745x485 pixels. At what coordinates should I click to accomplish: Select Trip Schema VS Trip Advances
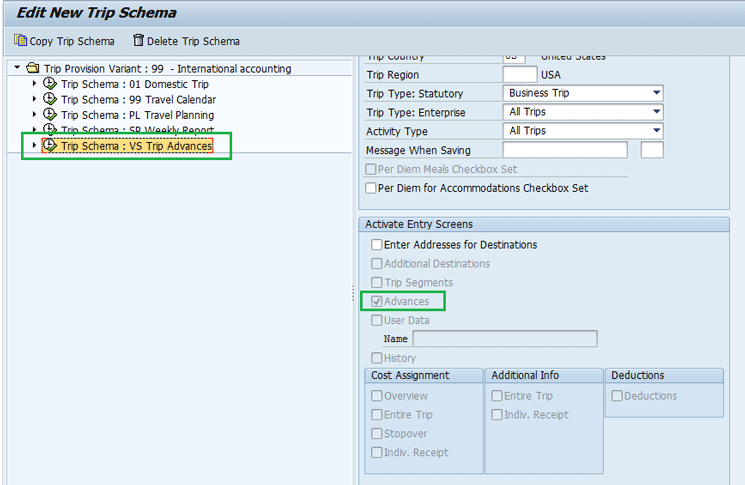(136, 146)
